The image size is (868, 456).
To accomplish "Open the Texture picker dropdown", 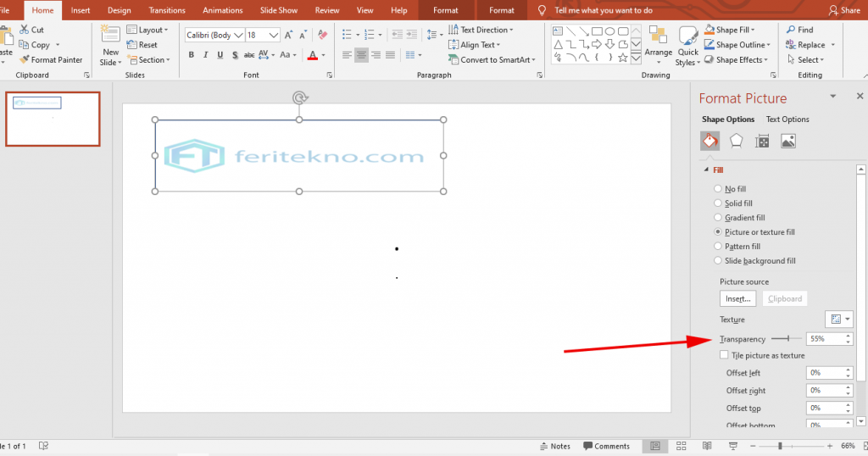I will click(x=839, y=320).
